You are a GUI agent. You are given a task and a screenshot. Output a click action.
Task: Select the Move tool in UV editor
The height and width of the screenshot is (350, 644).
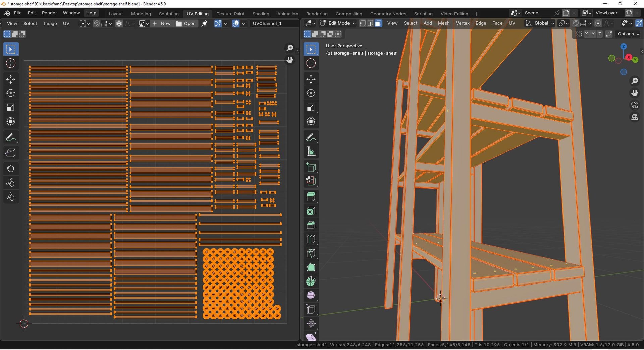click(x=11, y=79)
